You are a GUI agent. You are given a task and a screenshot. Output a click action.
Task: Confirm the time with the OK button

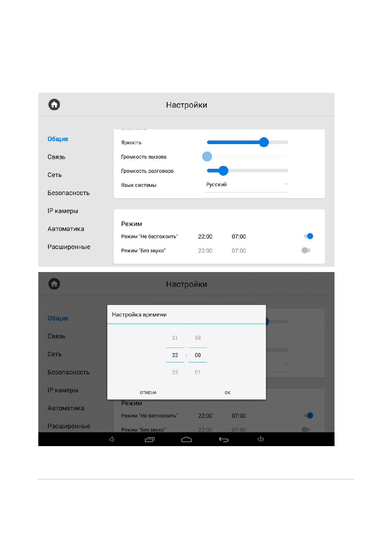pyautogui.click(x=227, y=392)
